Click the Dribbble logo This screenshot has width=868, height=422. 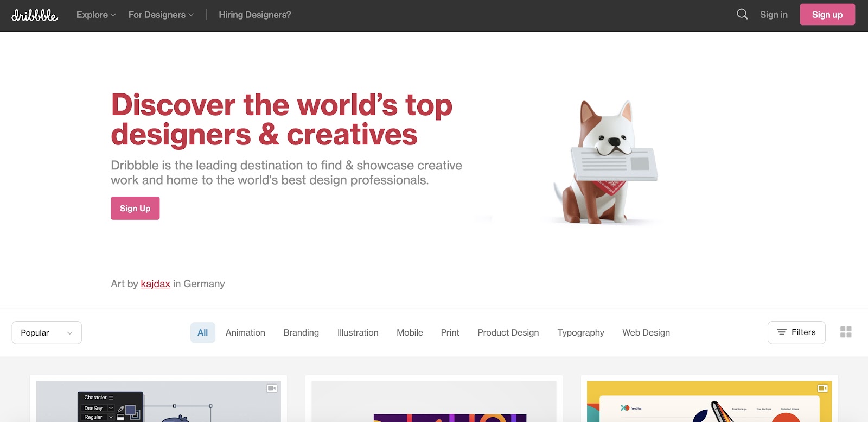[35, 15]
